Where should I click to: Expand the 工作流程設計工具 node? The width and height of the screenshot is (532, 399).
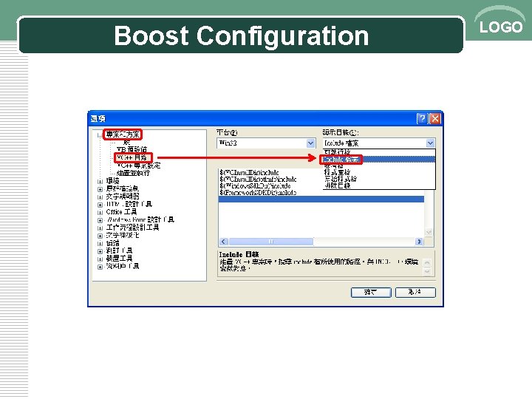[100, 228]
